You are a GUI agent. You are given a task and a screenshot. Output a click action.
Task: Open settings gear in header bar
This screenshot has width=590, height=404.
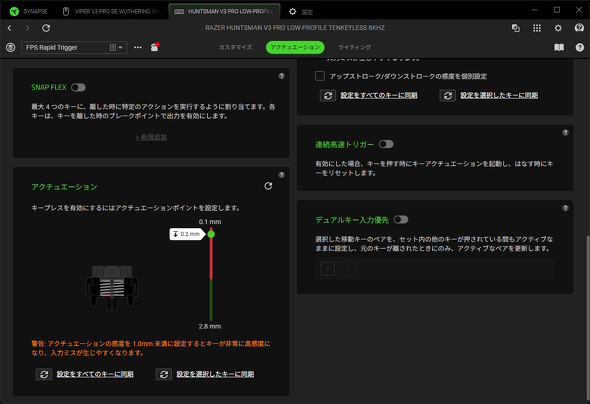click(x=558, y=28)
